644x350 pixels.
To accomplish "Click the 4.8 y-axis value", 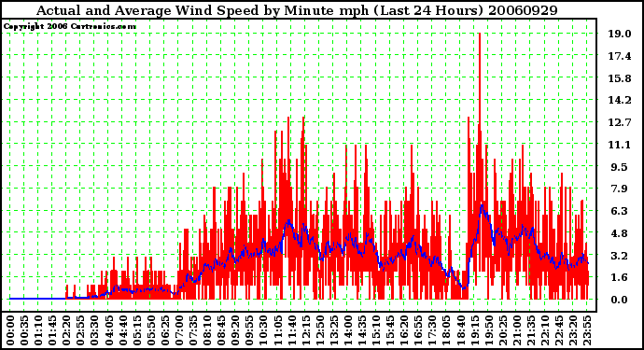I will [620, 233].
